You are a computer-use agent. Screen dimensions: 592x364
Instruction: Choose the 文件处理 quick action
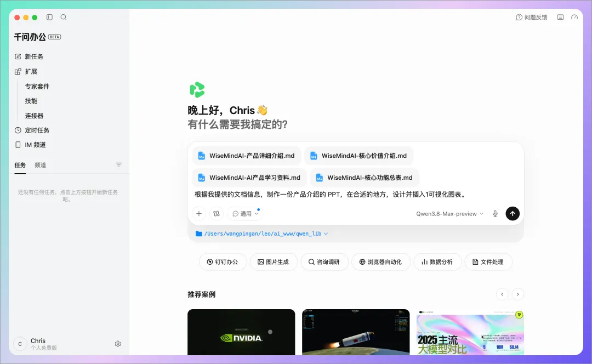[488, 261]
